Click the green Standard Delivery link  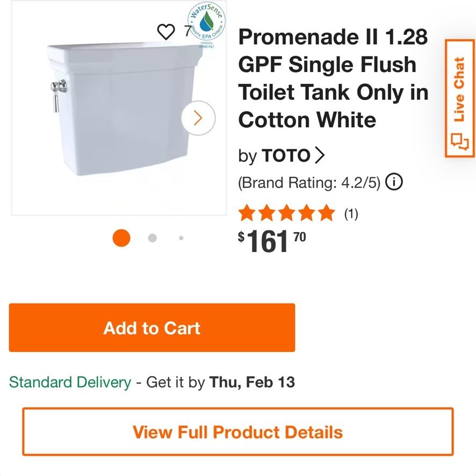70,382
